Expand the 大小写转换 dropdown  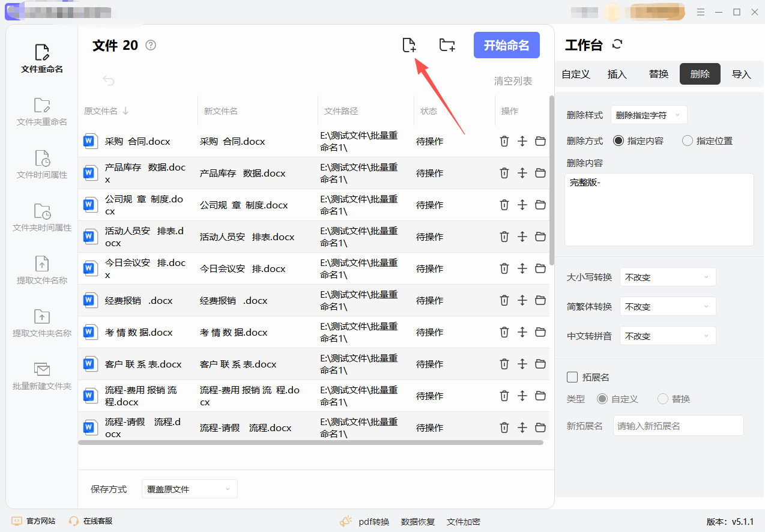point(667,277)
